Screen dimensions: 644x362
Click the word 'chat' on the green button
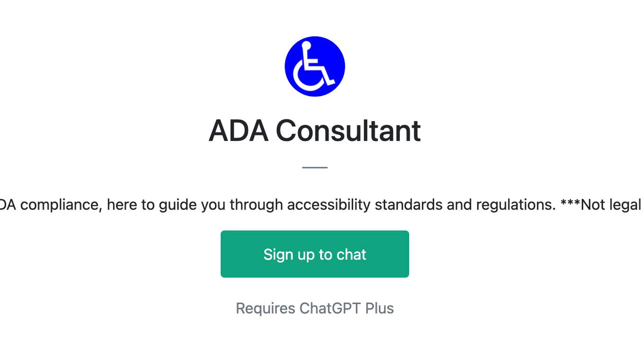coord(351,254)
